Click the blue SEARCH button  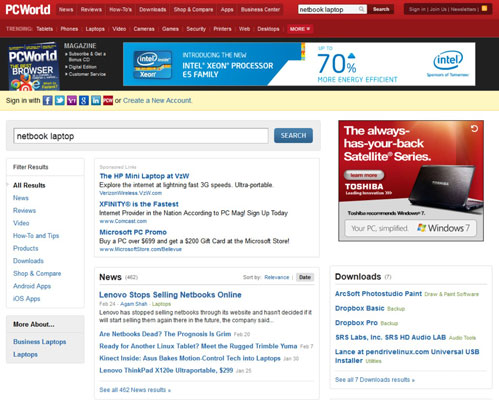coord(293,136)
